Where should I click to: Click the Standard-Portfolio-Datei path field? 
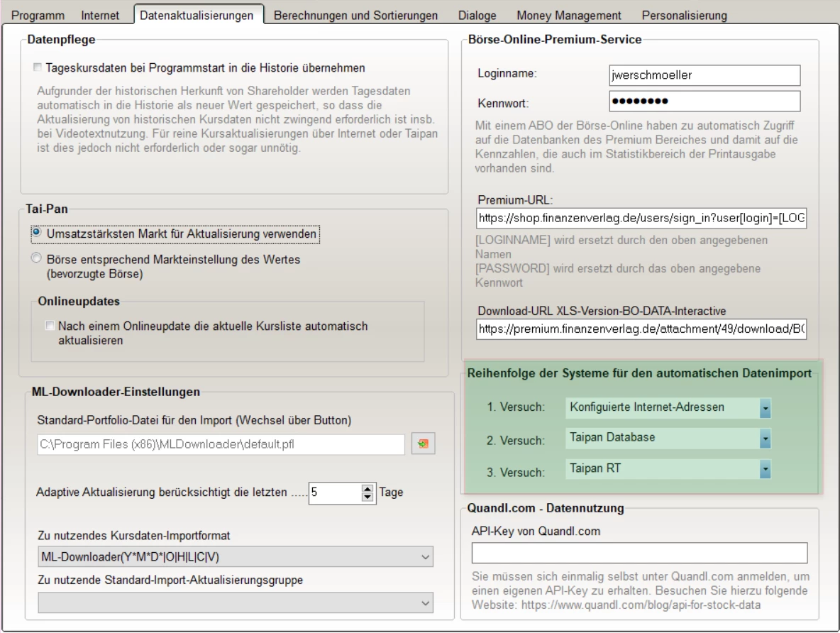[x=221, y=444]
